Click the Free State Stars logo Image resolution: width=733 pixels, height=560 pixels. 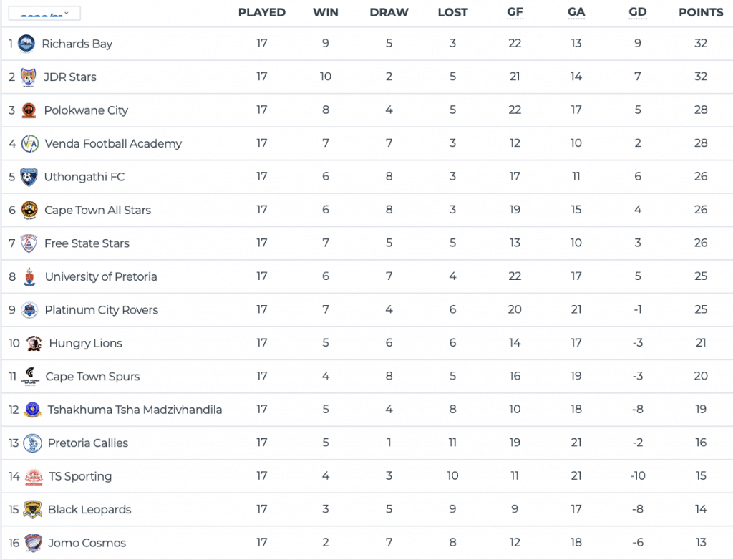point(29,243)
